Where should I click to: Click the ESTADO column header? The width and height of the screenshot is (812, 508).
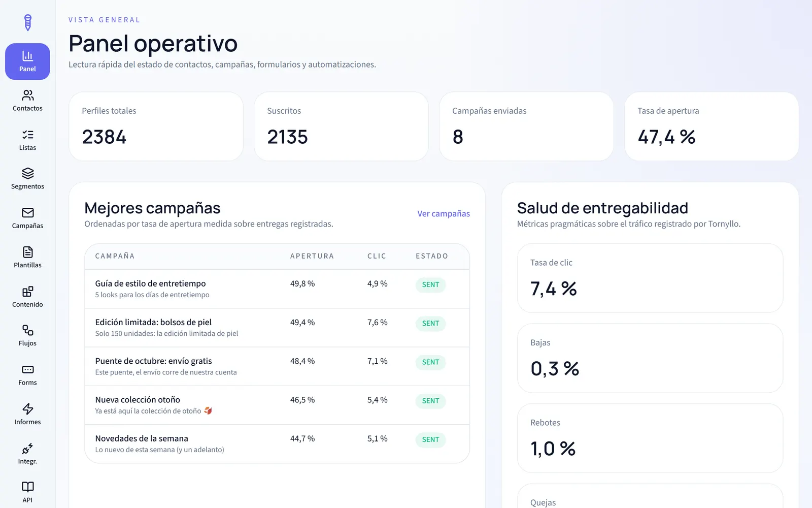tap(432, 256)
